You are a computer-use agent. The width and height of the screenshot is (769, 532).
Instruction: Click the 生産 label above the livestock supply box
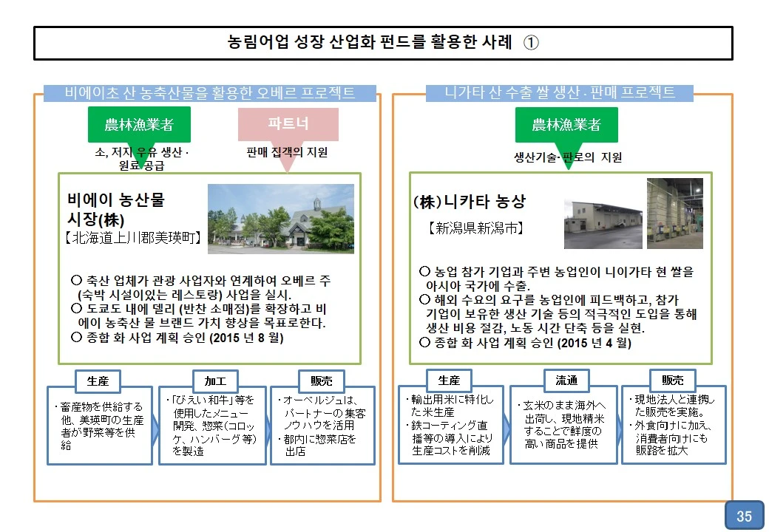98,381
